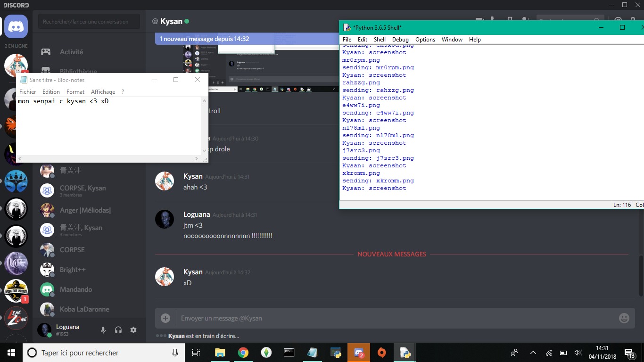Open Kysan direct message avatar in server list
Image resolution: width=644 pixels, height=362 pixels.
(x=16, y=65)
